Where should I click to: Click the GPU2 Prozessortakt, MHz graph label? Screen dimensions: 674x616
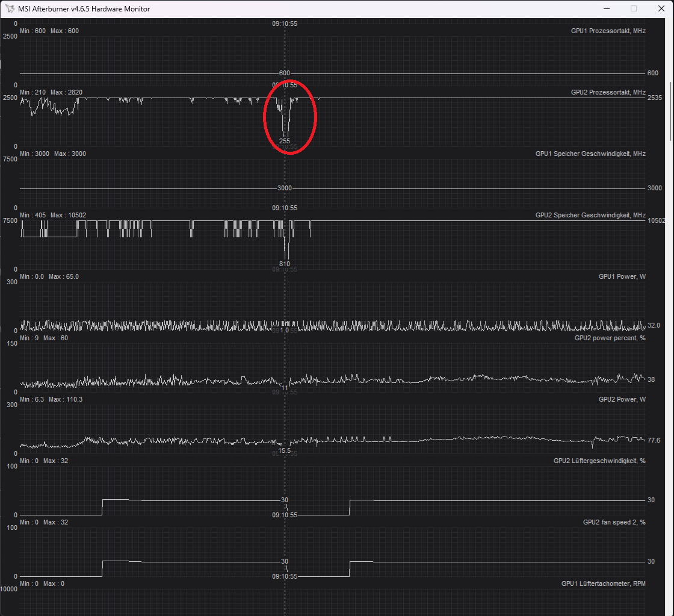pyautogui.click(x=608, y=93)
